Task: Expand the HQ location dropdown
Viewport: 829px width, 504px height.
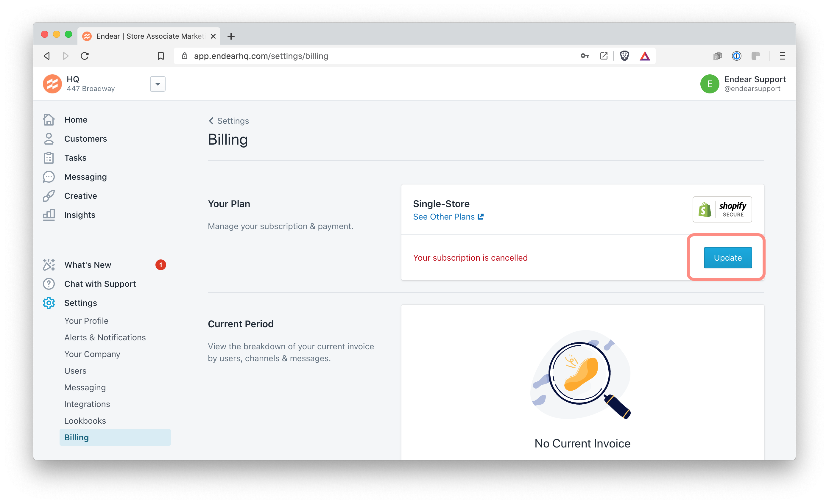Action: tap(158, 84)
